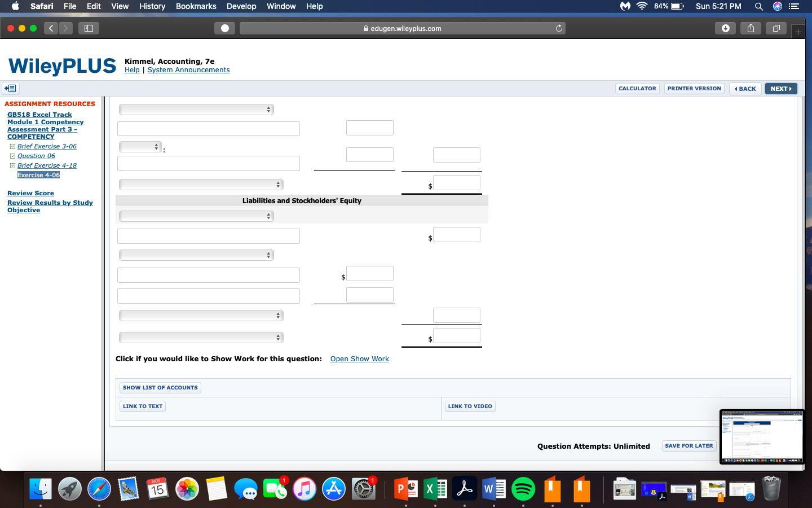Click the privacy report circle button in toolbar
Image resolution: width=812 pixels, height=508 pixels.
[224, 28]
